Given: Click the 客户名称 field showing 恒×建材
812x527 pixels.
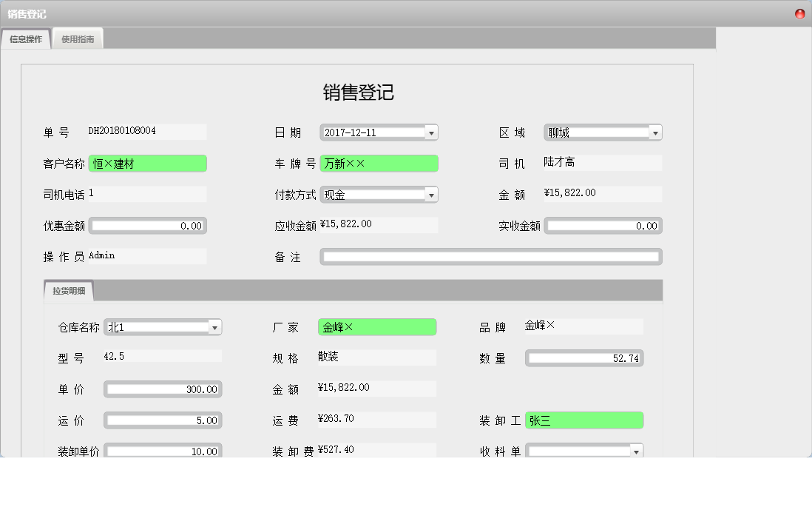Looking at the screenshot, I should [x=147, y=163].
